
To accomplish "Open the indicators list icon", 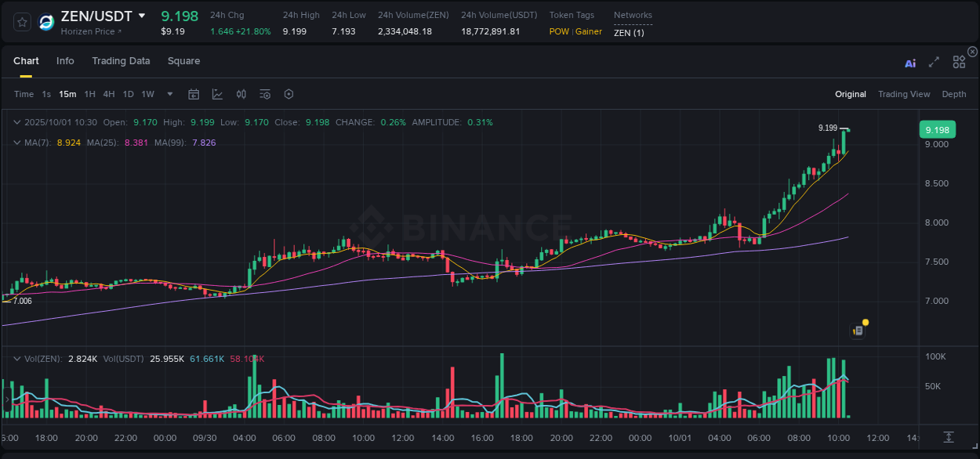I will (264, 94).
